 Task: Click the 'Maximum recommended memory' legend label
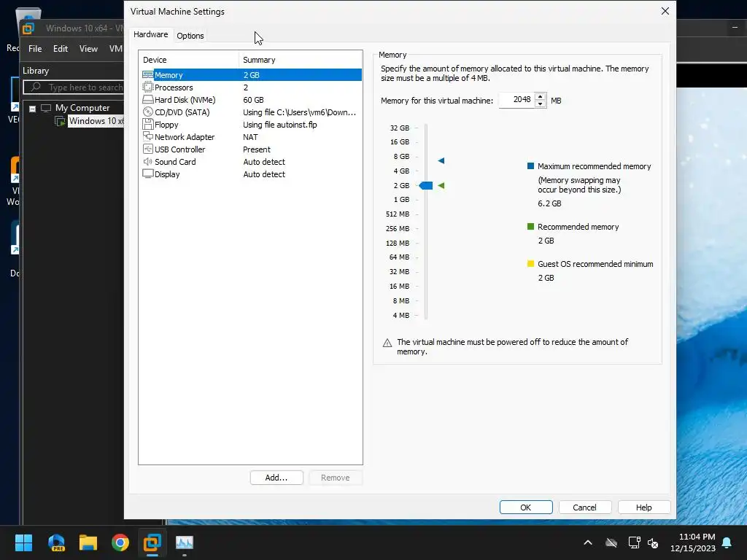click(x=594, y=166)
